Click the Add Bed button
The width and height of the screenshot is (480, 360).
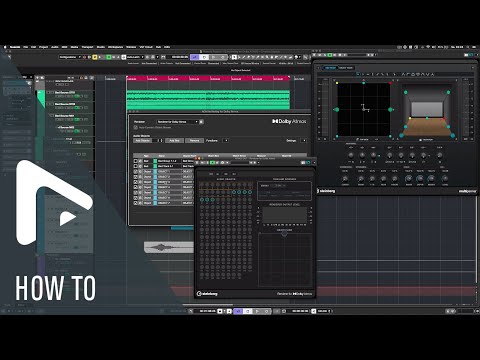click(174, 140)
